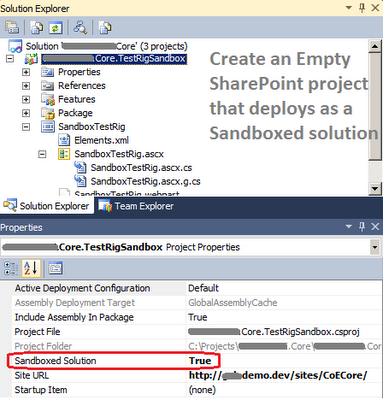
Task: Select the References node label
Action: pos(82,86)
